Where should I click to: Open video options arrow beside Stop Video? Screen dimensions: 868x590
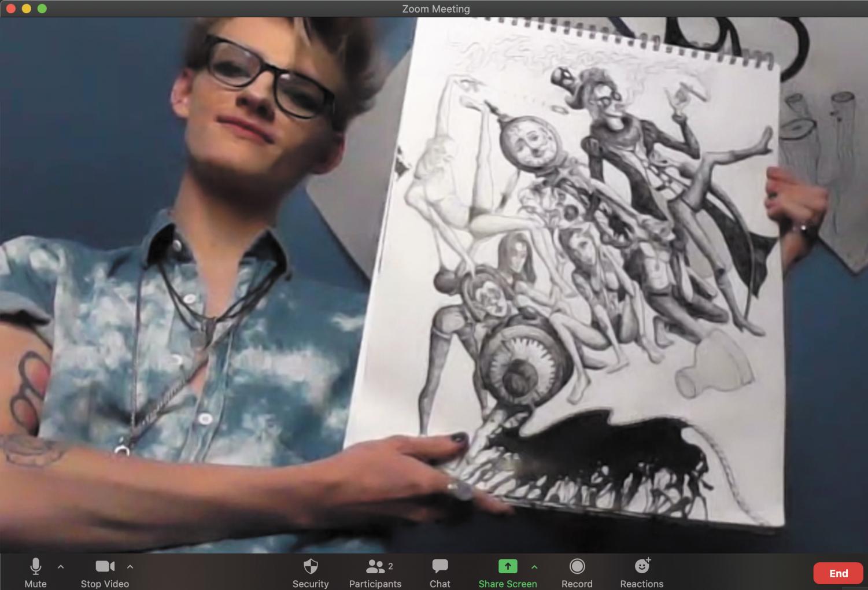coord(130,567)
